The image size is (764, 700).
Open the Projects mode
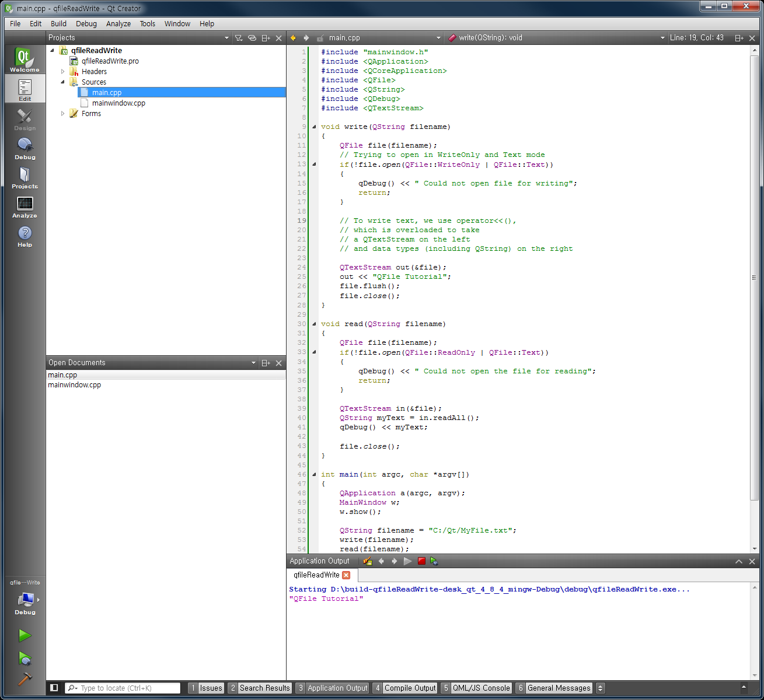25,177
